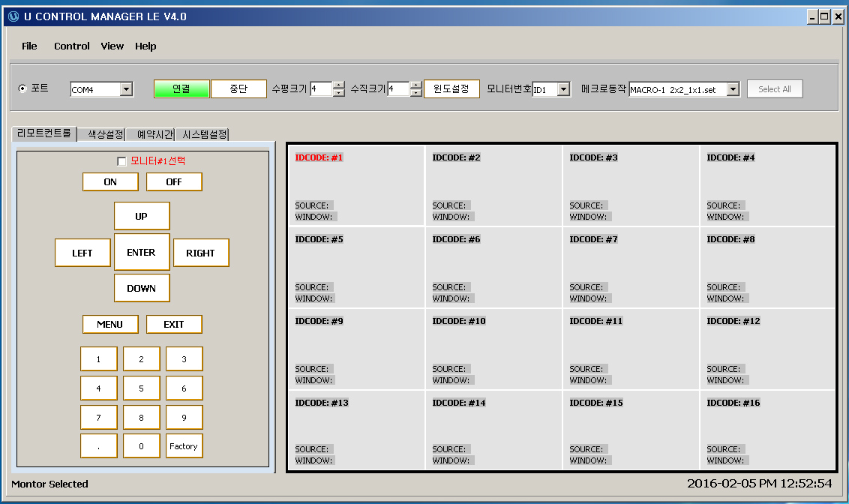Click keypad number 6

(x=184, y=388)
